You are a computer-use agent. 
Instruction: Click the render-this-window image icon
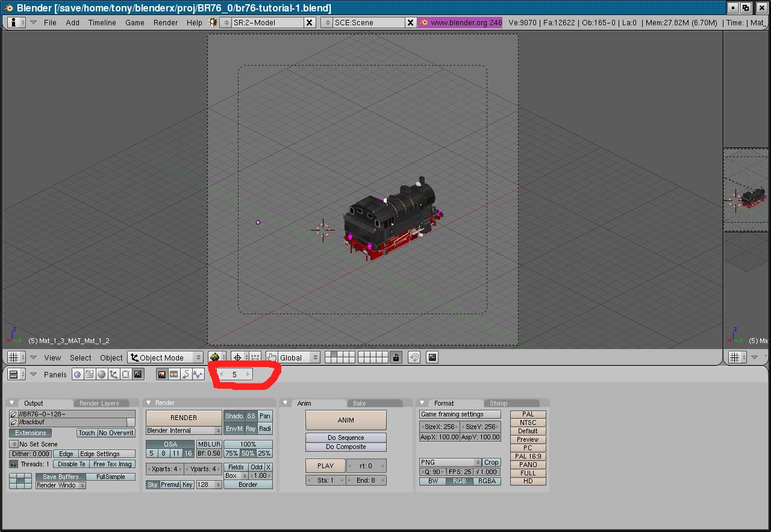432,357
